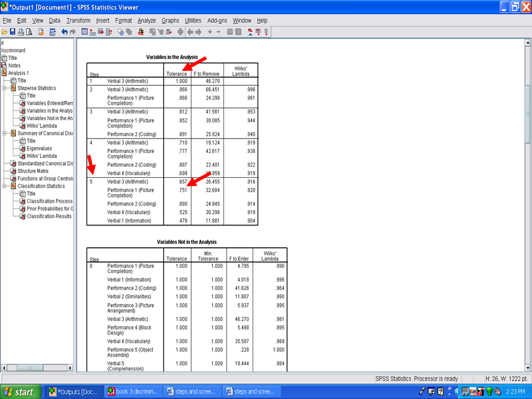Click outline pane horizontal scrollbar right arrow
The height and width of the screenshot is (399, 532).
coord(71,367)
